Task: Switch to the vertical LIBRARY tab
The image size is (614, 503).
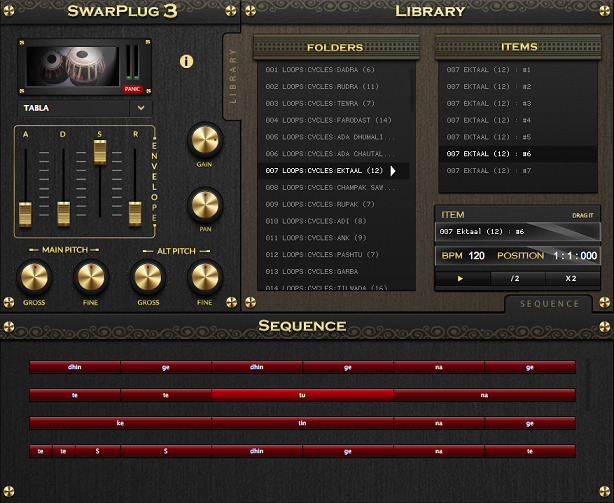Action: [x=233, y=76]
